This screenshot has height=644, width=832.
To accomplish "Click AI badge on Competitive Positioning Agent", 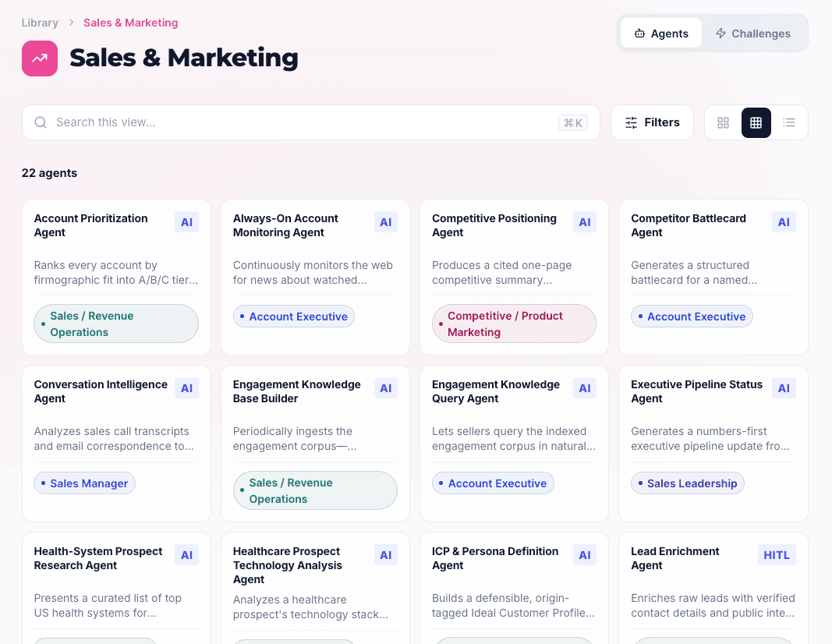I will pos(585,222).
